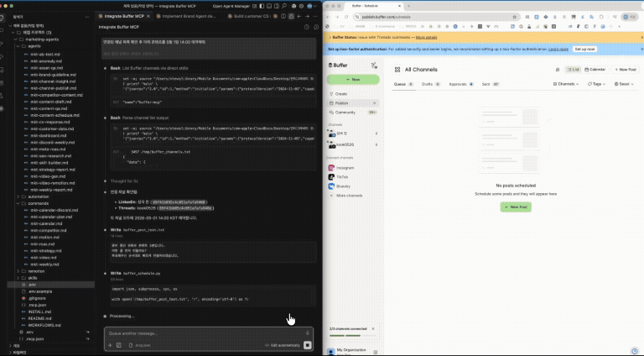The image size is (644, 356).
Task: Open My Organization account menu
Action: pos(352,351)
